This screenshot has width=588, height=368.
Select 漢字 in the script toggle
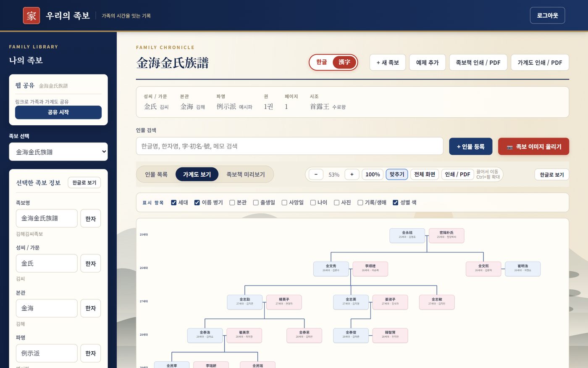(x=344, y=62)
